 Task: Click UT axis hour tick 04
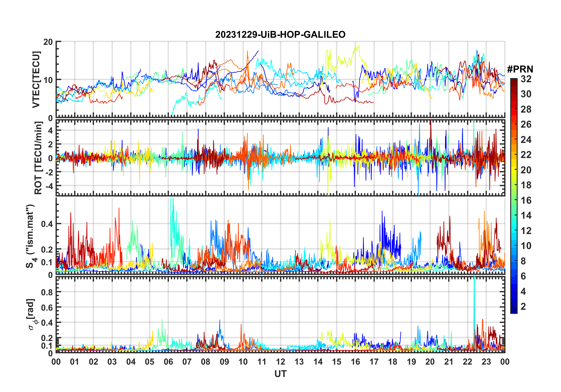[131, 362]
